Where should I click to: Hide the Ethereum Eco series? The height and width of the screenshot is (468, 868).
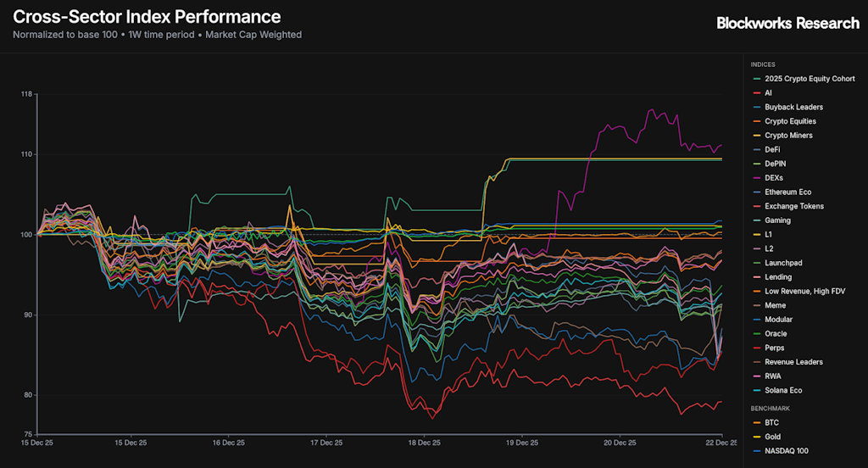pos(787,192)
